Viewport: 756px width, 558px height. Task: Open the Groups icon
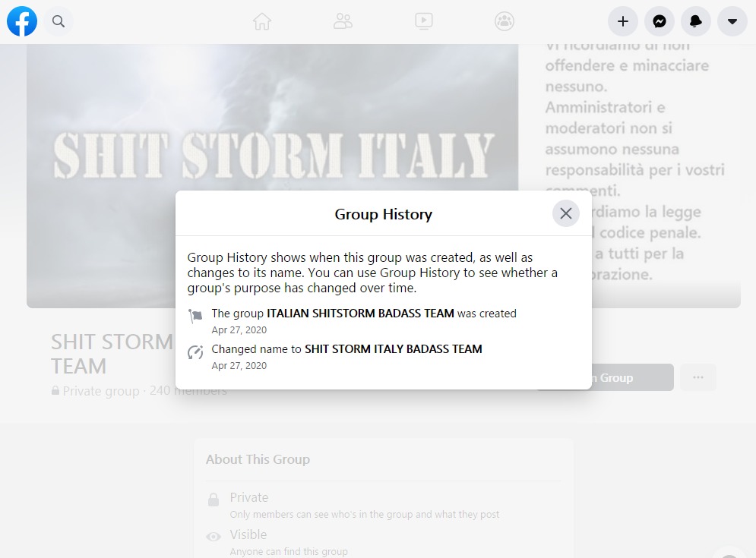pos(505,21)
